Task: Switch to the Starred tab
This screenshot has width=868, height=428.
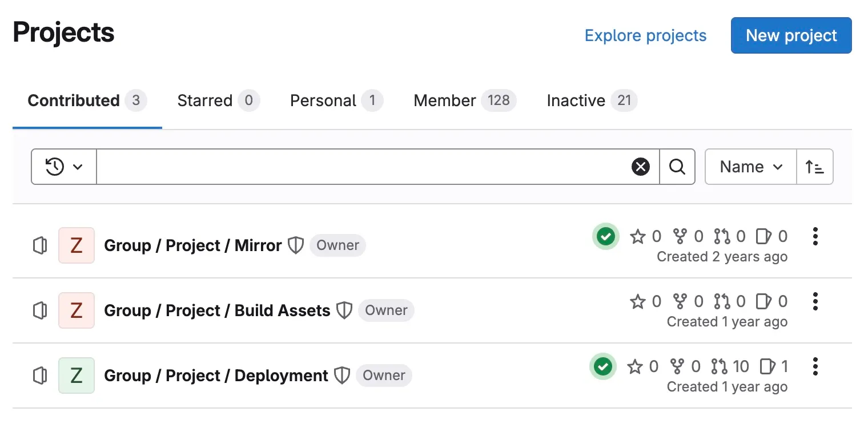Action: click(219, 101)
